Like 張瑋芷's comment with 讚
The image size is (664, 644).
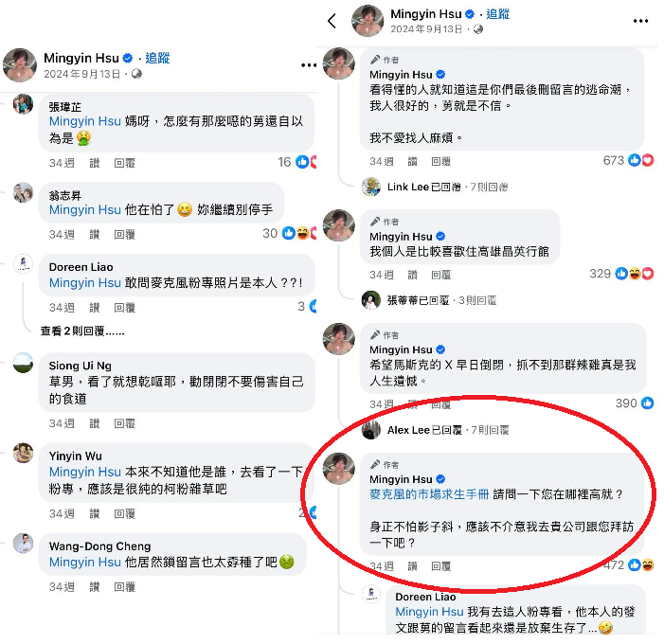pos(95,163)
